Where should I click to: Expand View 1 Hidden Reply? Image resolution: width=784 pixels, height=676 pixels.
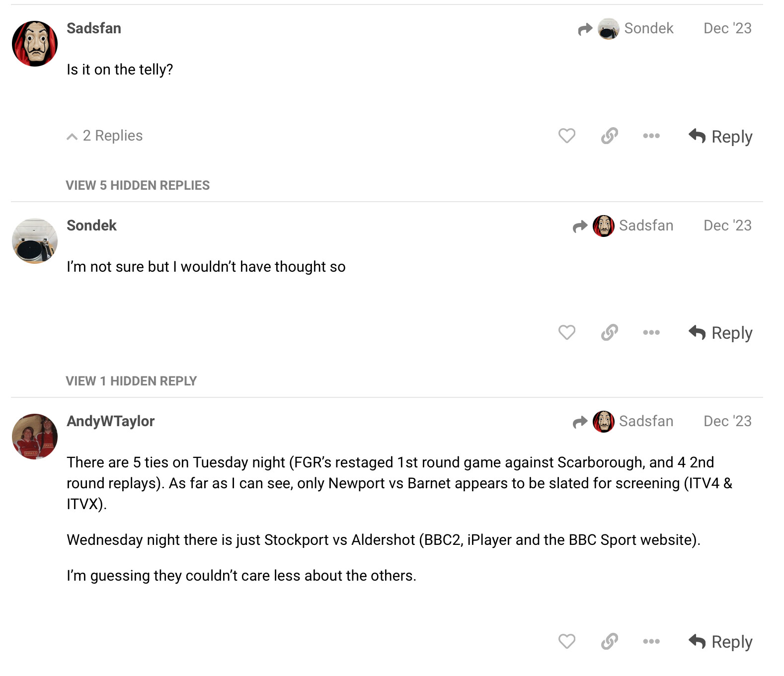tap(131, 381)
